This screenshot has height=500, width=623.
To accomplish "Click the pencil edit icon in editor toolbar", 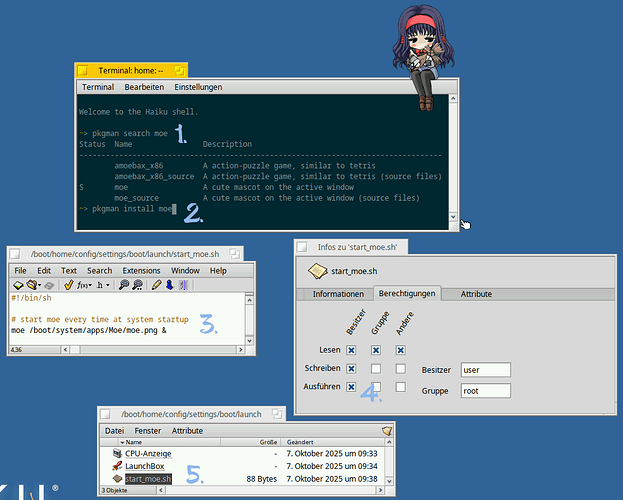I will tap(156, 285).
